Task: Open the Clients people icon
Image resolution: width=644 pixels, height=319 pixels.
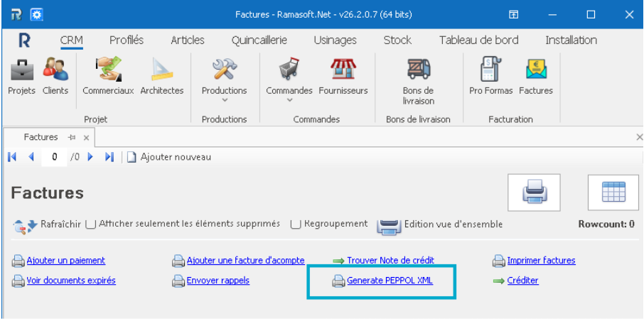Action: 55,69
